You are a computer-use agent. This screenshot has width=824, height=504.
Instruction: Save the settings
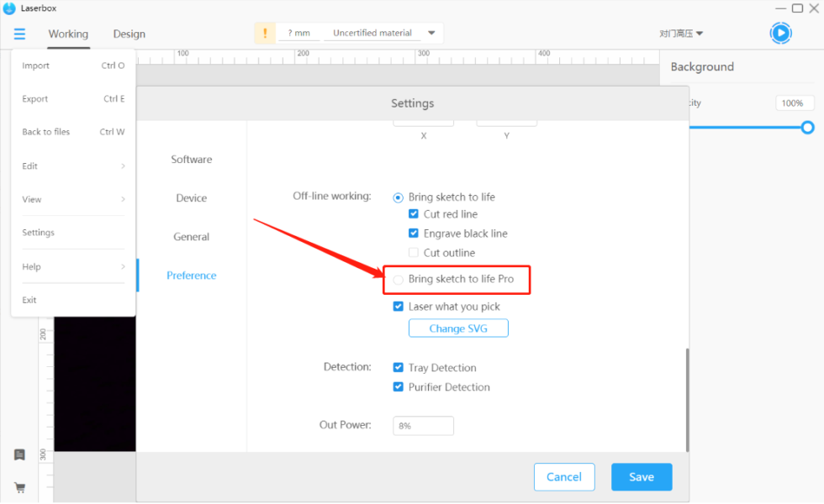642,477
